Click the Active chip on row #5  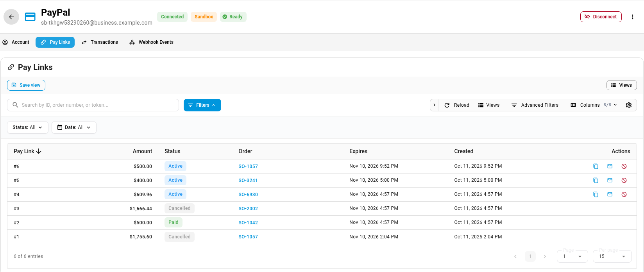tap(175, 180)
